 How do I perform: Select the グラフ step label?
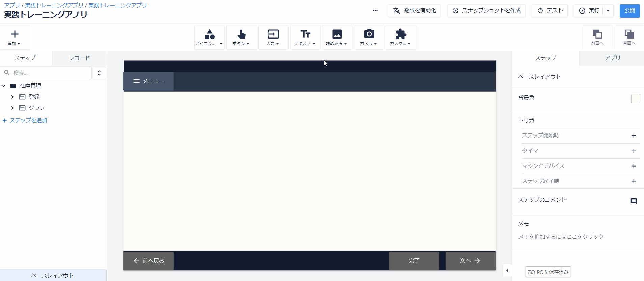coord(37,108)
